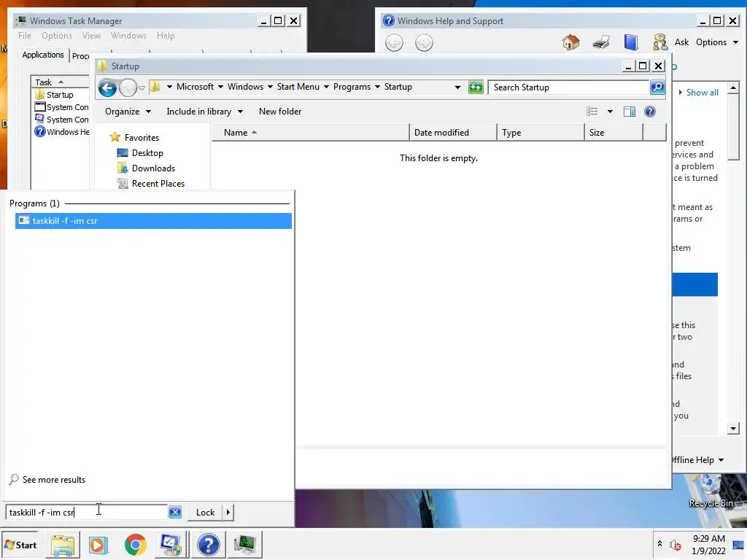Open Windows Explorer from taskbar
This screenshot has height=560, width=747.
(63, 545)
